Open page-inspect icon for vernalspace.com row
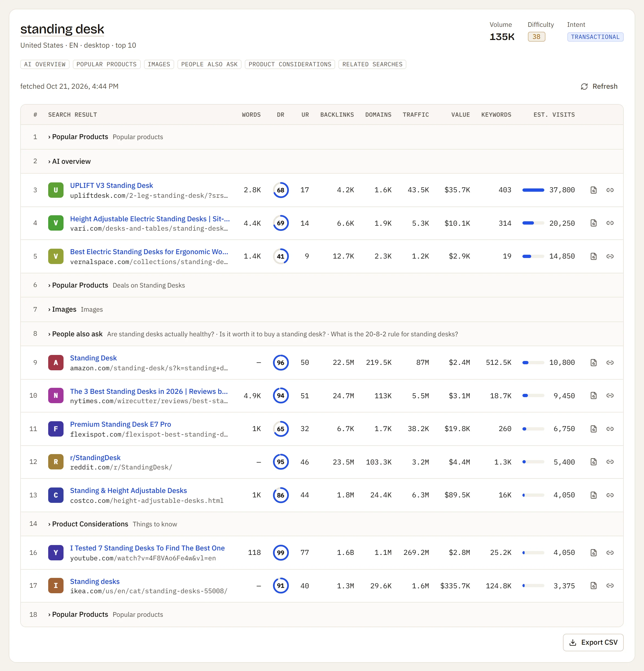This screenshot has height=671, width=644. tap(593, 256)
